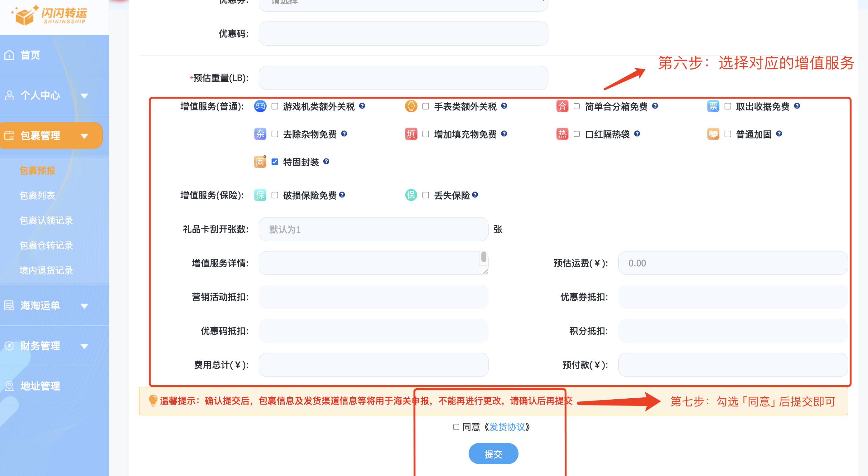Click the receipt 票 service icon
868x476 pixels.
coord(713,106)
